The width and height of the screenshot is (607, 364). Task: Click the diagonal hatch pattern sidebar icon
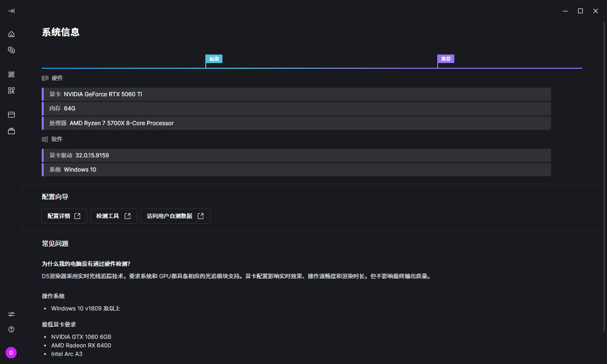click(x=11, y=74)
